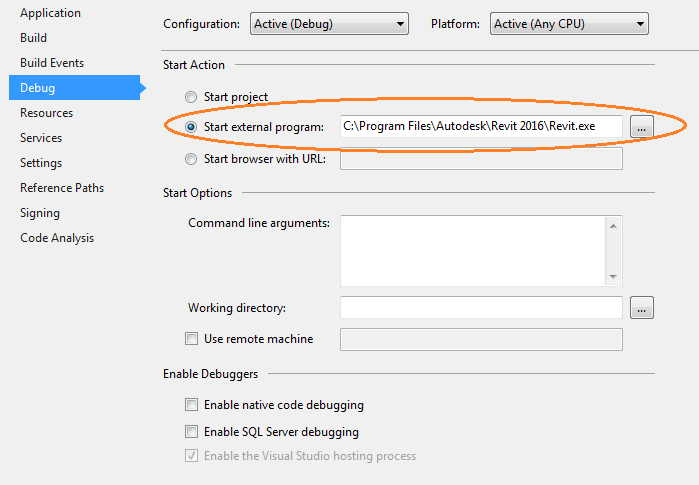Image resolution: width=699 pixels, height=485 pixels.
Task: Open the Configuration dropdown
Action: click(329, 23)
